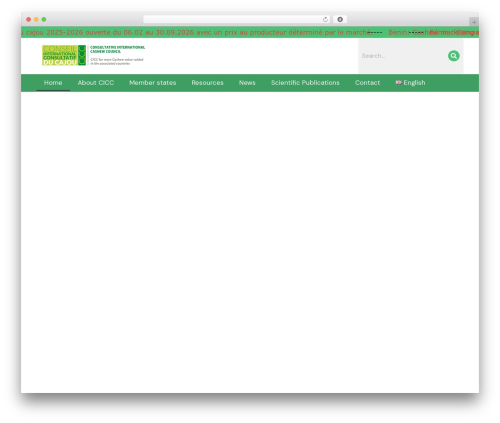Open the Contact page link

click(x=367, y=83)
